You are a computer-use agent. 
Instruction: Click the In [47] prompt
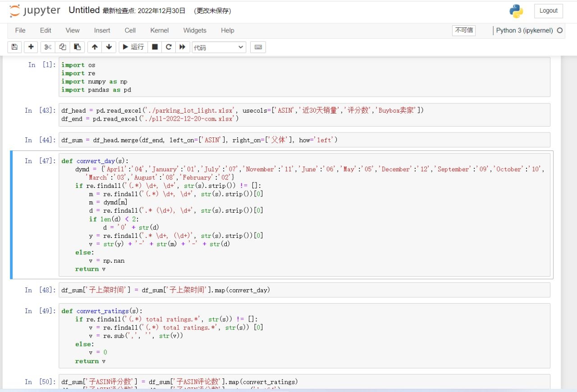click(x=40, y=161)
